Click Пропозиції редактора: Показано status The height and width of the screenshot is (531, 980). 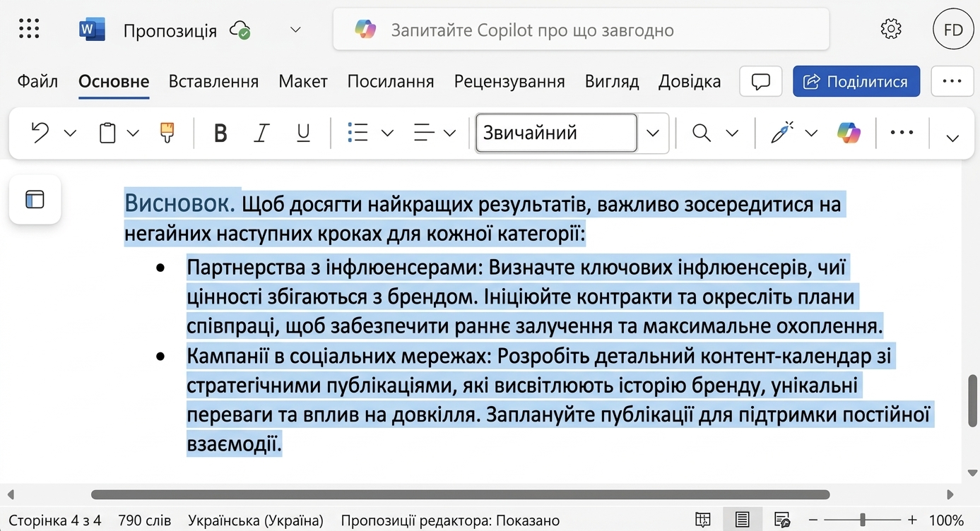pyautogui.click(x=450, y=520)
